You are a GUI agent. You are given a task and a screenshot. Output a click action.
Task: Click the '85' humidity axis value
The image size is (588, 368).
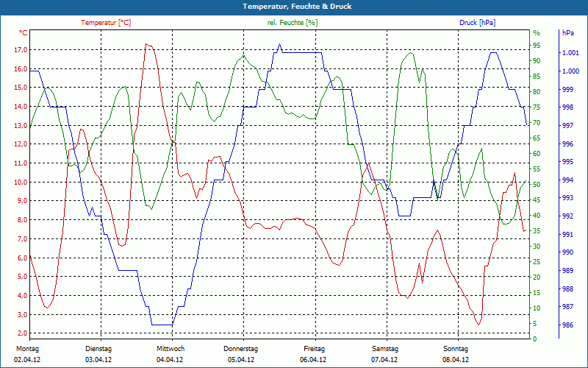tap(537, 77)
